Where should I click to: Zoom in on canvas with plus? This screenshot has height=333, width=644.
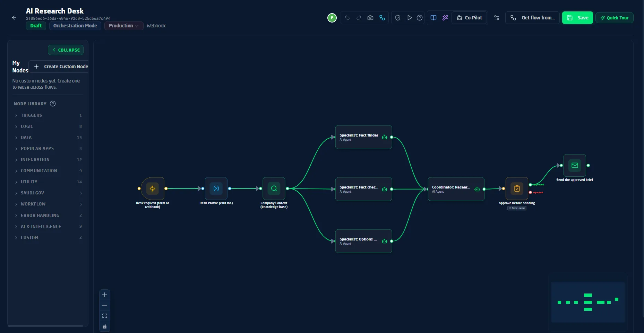(x=105, y=295)
